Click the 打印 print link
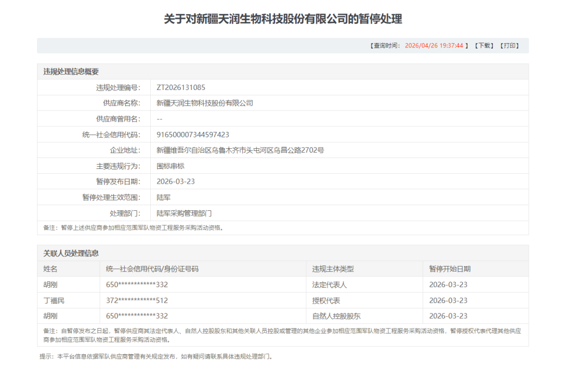588x382 pixels. pos(510,46)
